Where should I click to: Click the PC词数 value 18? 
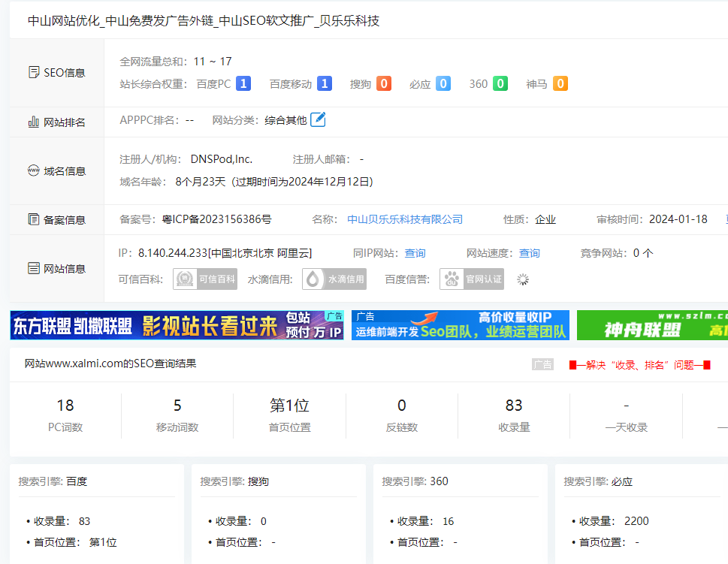pyautogui.click(x=65, y=406)
